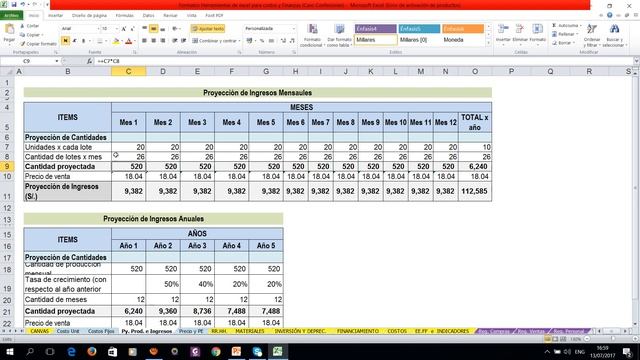
Task: Toggle middle vertical alignment
Action: [x=153, y=29]
